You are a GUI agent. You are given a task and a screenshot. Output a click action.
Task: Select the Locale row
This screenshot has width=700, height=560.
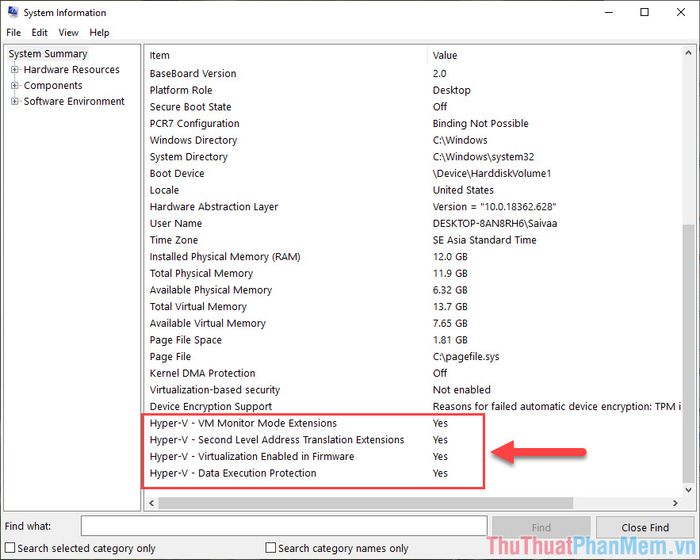click(415, 190)
